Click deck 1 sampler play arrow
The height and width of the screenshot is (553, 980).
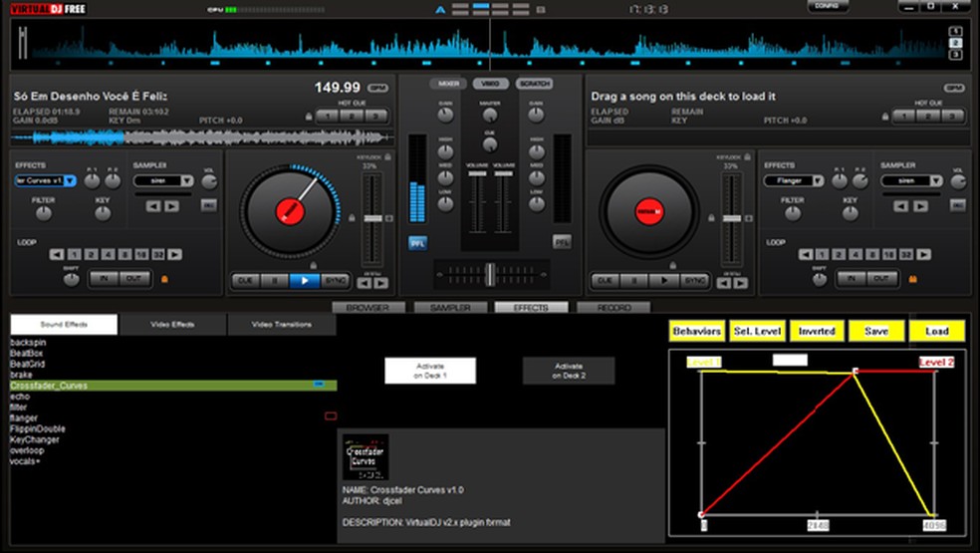tap(172, 206)
